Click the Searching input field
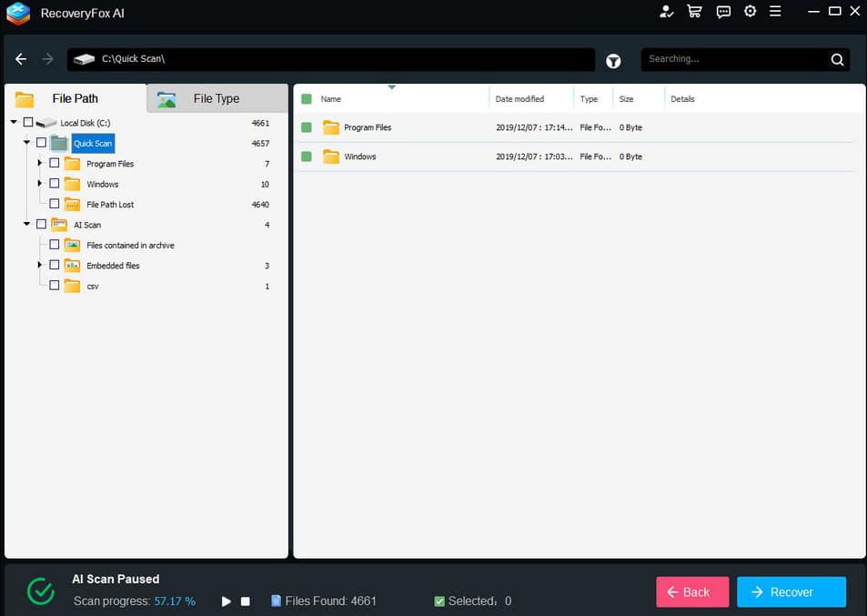 (x=732, y=59)
